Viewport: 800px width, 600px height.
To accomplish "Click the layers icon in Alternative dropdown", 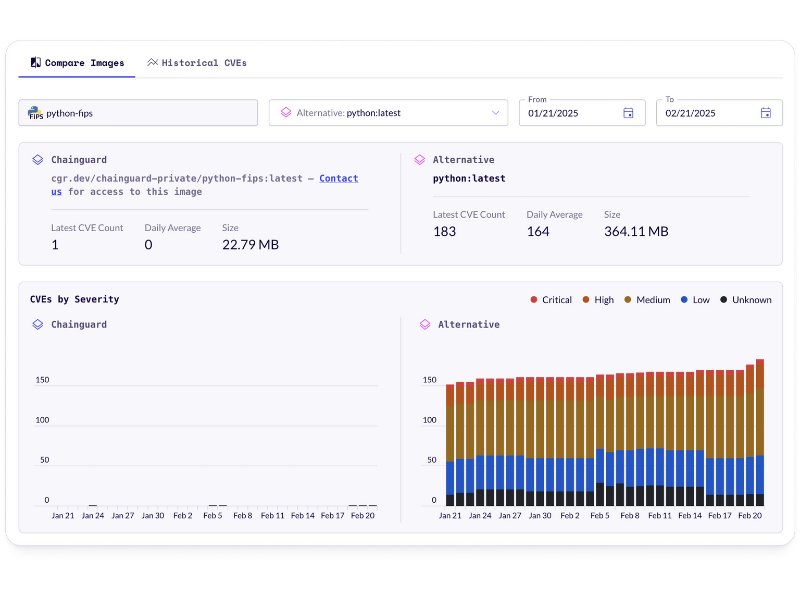I will pyautogui.click(x=285, y=113).
